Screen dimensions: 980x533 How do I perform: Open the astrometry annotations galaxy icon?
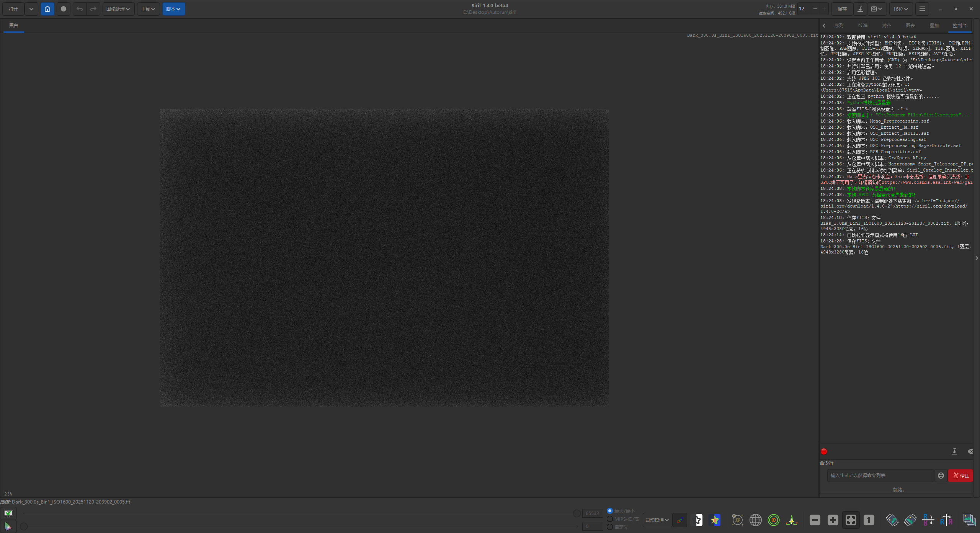coord(737,520)
